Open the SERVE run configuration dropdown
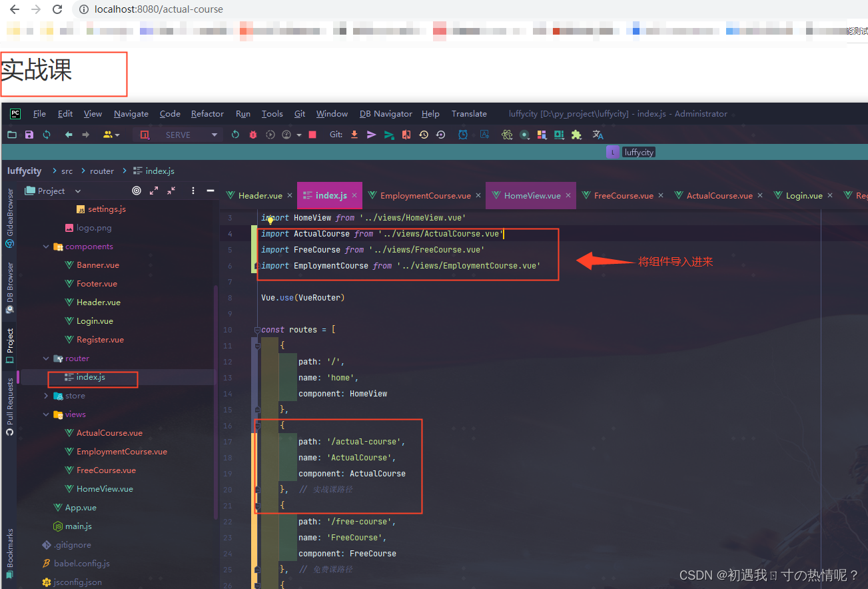The width and height of the screenshot is (868, 589). [215, 135]
